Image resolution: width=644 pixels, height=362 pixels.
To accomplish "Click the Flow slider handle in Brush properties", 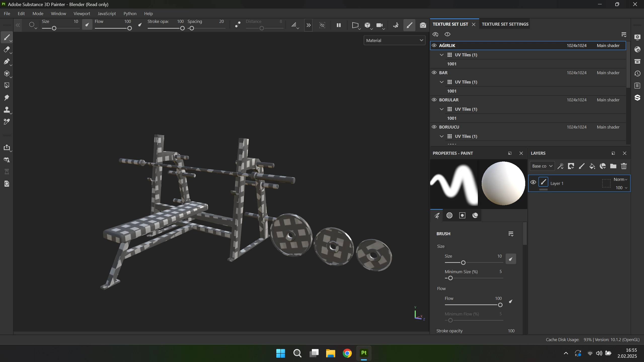I will 500,305.
